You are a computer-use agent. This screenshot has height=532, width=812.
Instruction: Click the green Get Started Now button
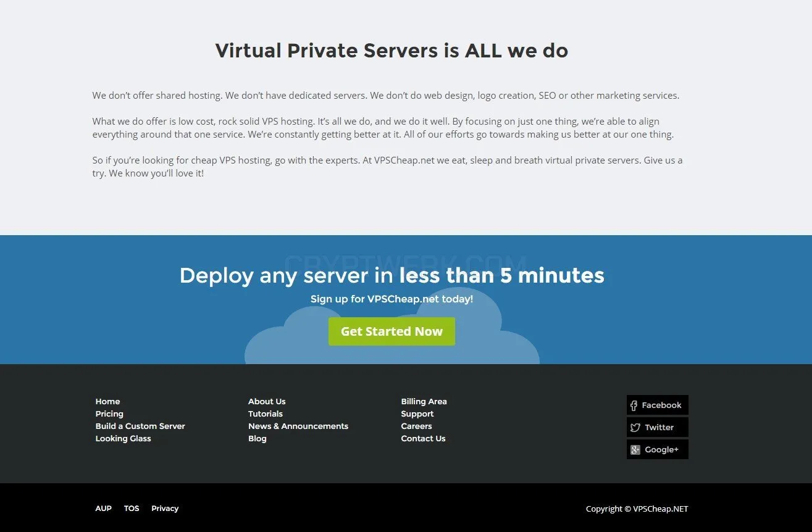click(391, 331)
